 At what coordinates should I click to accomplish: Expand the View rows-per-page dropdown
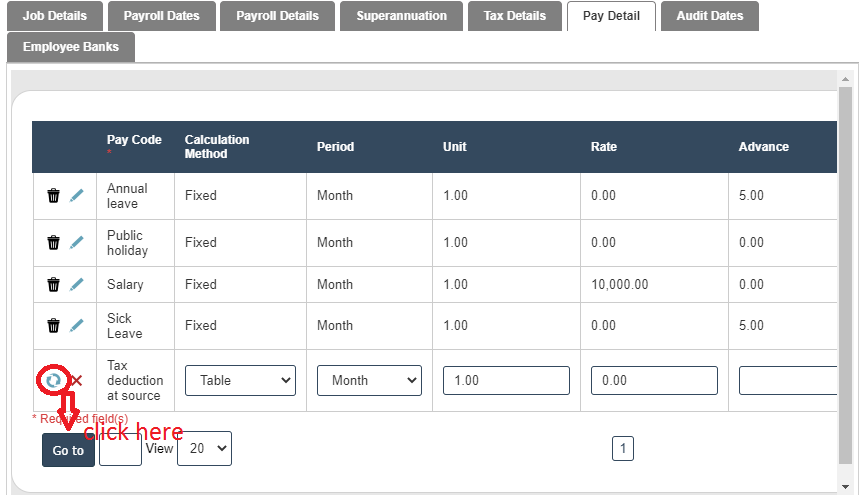click(x=204, y=449)
